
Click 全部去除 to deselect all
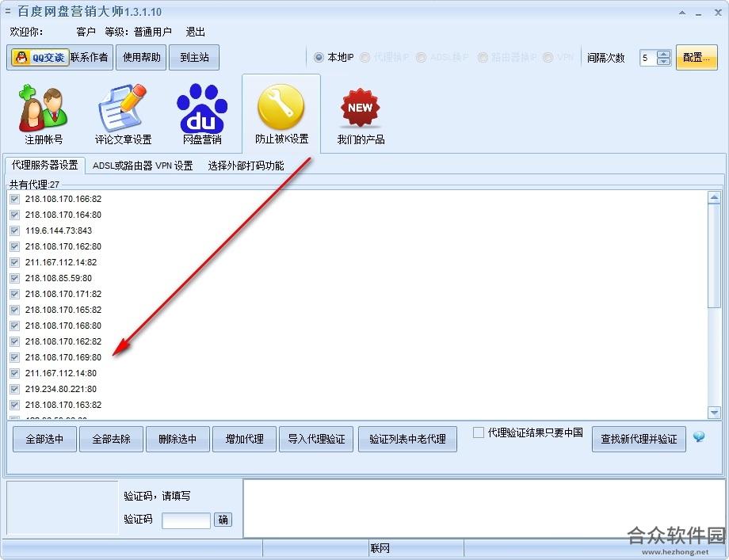(111, 439)
